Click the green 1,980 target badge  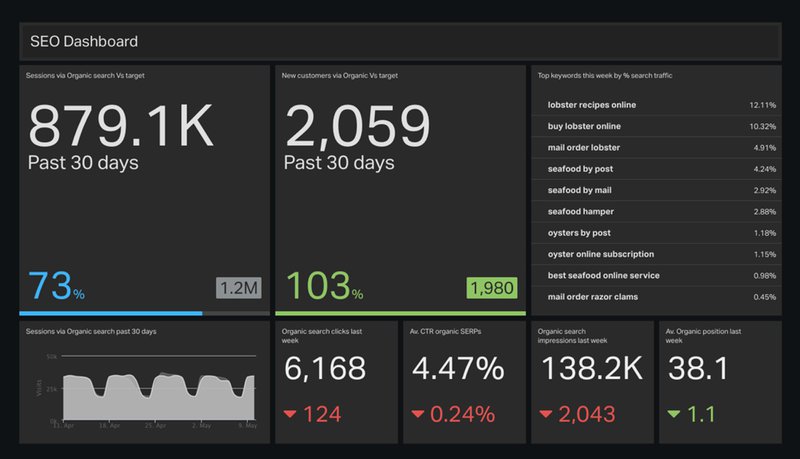pyautogui.click(x=490, y=289)
